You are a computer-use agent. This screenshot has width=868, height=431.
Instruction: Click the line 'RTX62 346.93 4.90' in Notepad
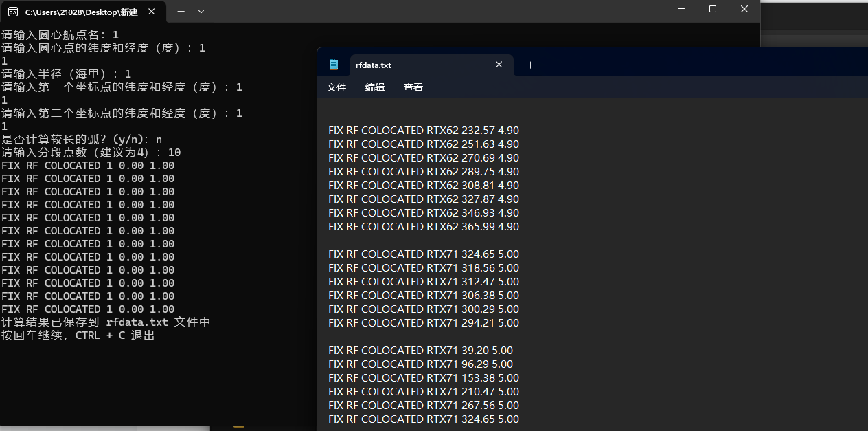pyautogui.click(x=424, y=212)
